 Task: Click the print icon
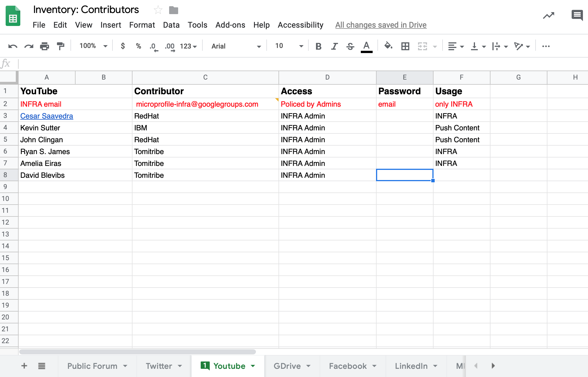44,46
